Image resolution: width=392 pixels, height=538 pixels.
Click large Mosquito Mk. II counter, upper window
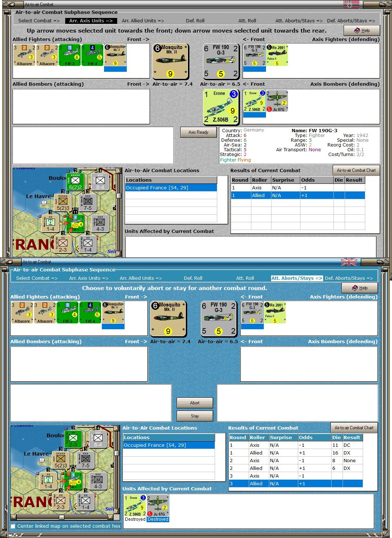pyautogui.click(x=170, y=61)
